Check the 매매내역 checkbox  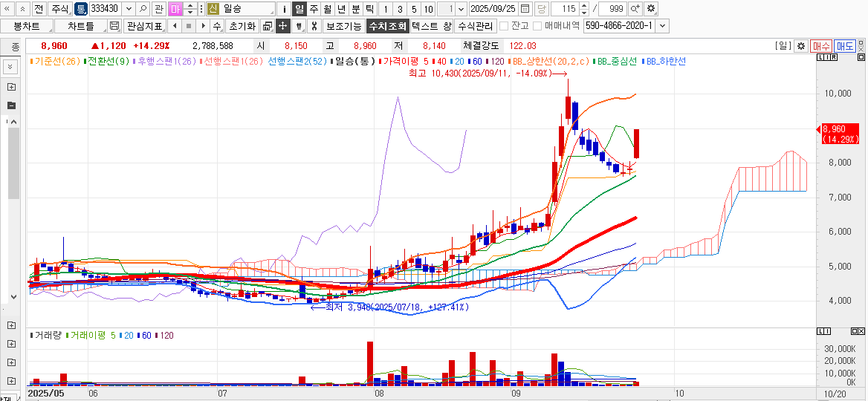pyautogui.click(x=537, y=26)
